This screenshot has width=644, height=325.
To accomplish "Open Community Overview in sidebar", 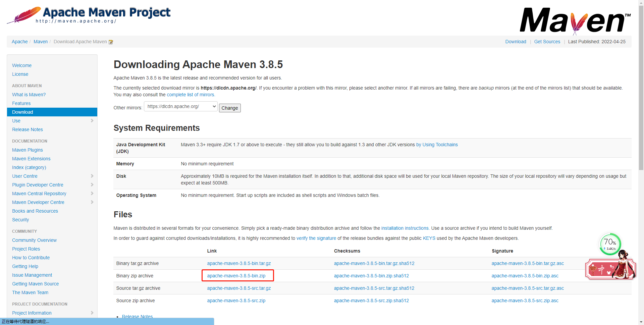I will coord(34,240).
